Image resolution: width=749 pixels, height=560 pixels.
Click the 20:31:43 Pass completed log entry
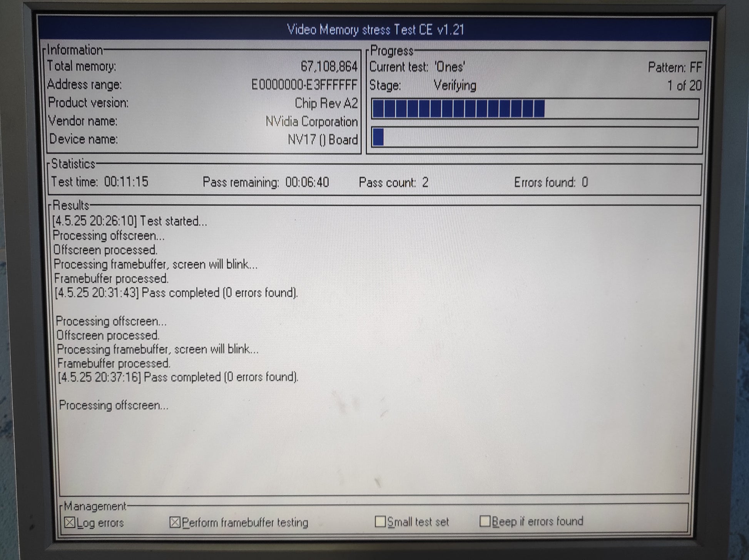[176, 293]
